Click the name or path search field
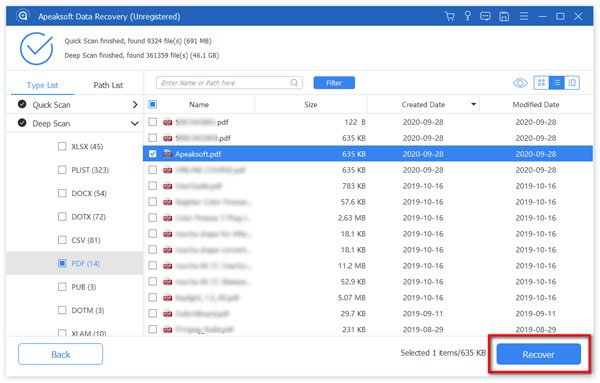 point(229,83)
